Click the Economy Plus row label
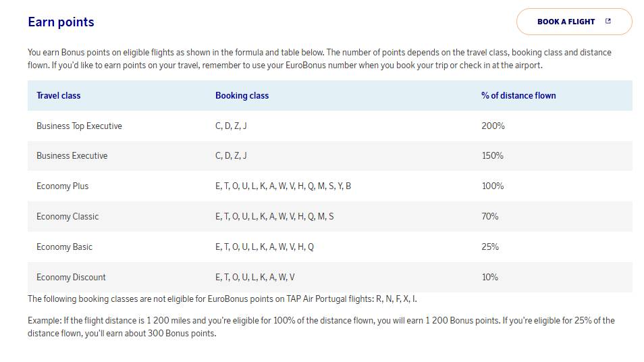This screenshot has width=644, height=362. pyautogui.click(x=62, y=186)
